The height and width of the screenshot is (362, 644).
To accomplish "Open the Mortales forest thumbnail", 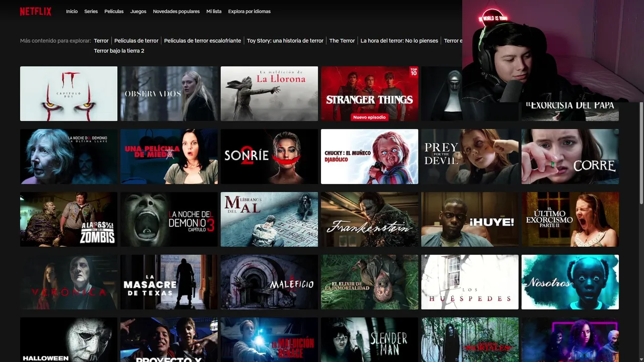I will [x=470, y=340].
